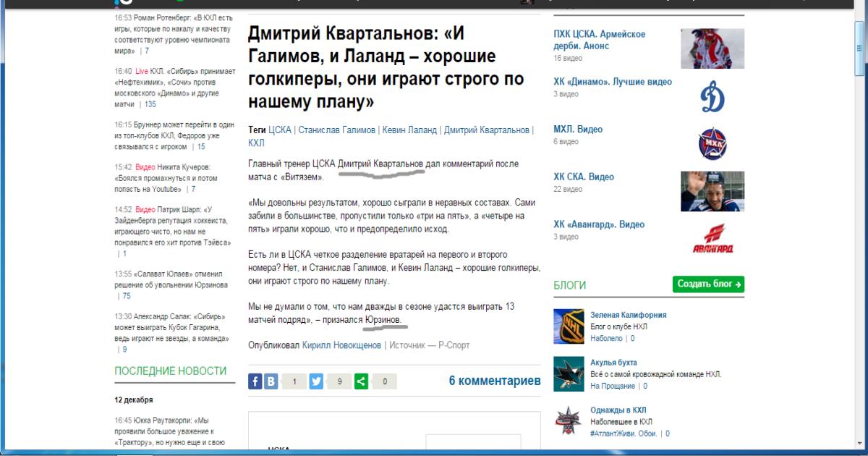Open the 13:55 «Салават Юлаев» news item

170,279
